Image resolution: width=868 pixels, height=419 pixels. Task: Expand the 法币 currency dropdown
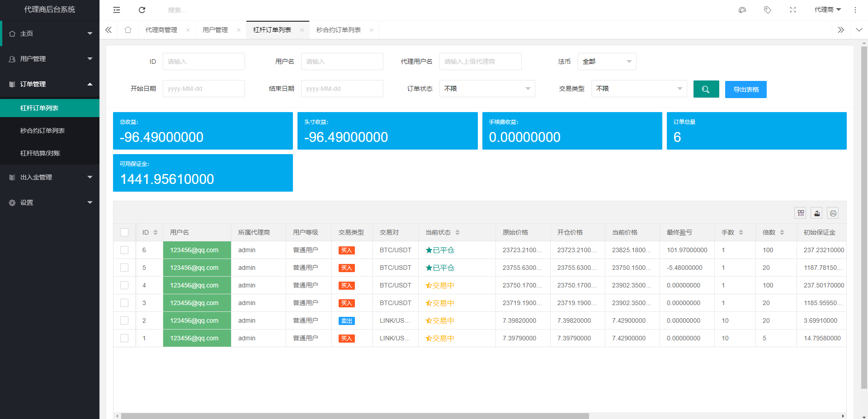tap(607, 61)
